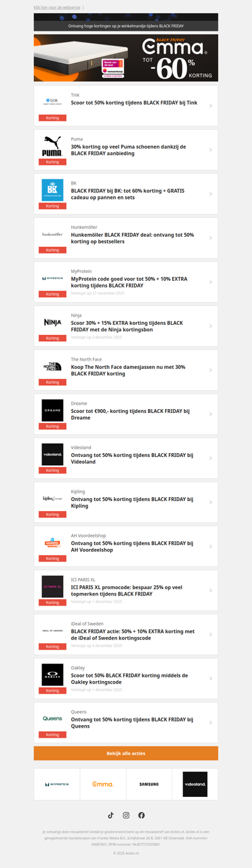Expand the Tink deal chevron
252x868 pixels.
(x=210, y=106)
